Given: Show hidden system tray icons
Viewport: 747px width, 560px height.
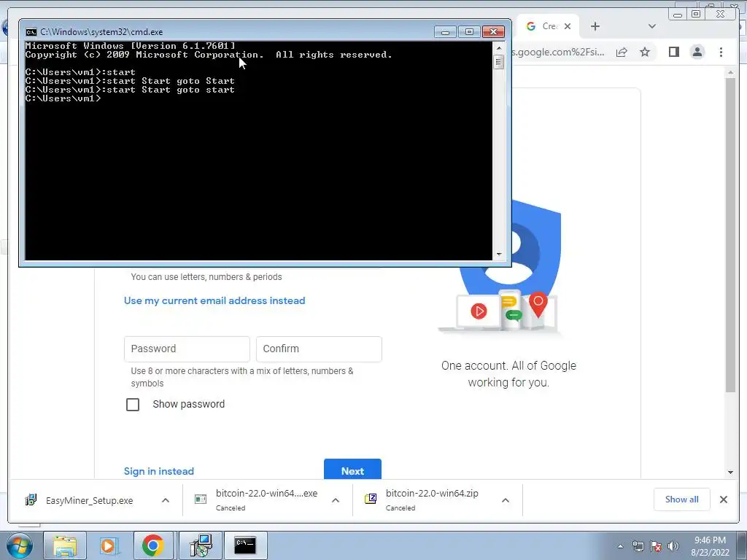Looking at the screenshot, I should 620,547.
